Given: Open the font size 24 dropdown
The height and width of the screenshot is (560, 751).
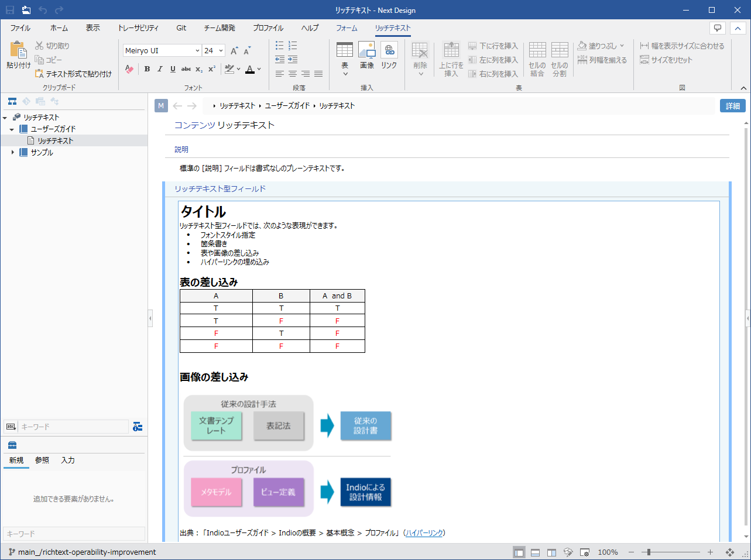Looking at the screenshot, I should pyautogui.click(x=221, y=51).
